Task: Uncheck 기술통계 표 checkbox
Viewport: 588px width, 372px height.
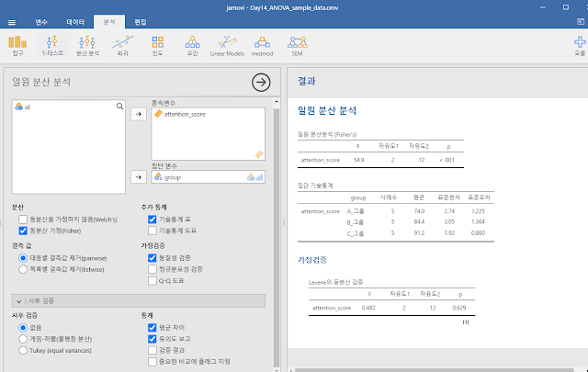Action: click(153, 220)
